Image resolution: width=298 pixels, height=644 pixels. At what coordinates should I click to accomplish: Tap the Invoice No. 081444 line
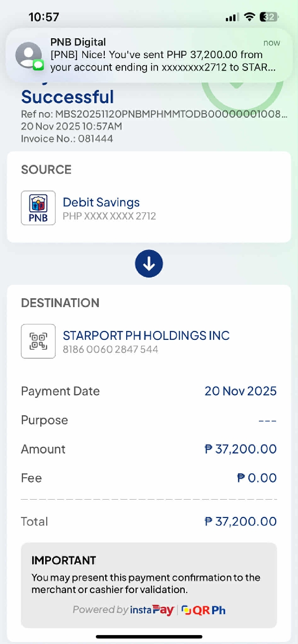[67, 138]
